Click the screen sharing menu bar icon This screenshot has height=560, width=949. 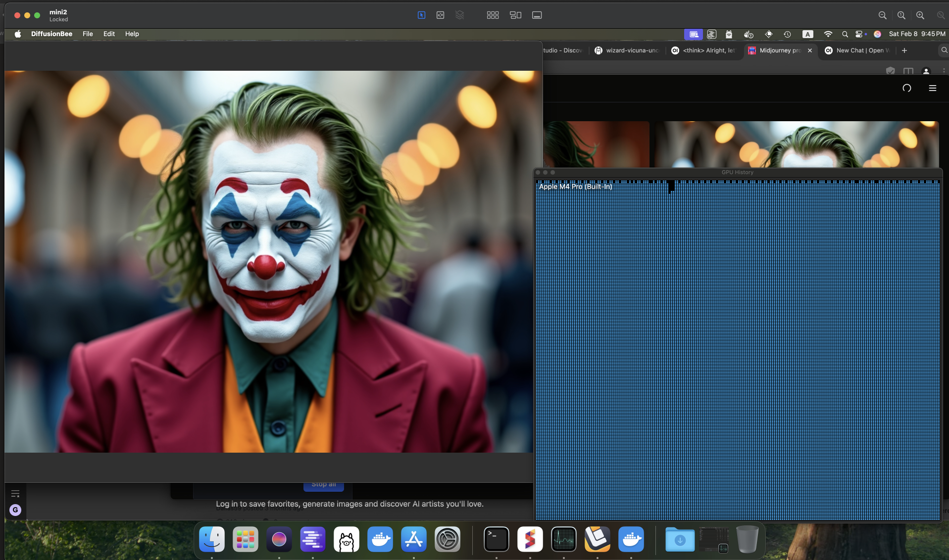pos(694,34)
